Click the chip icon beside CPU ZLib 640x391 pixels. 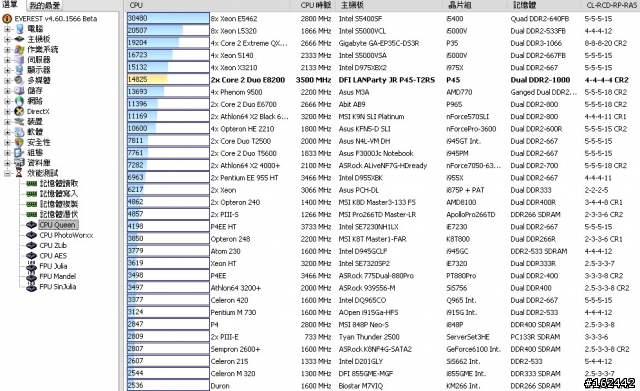(x=31, y=246)
